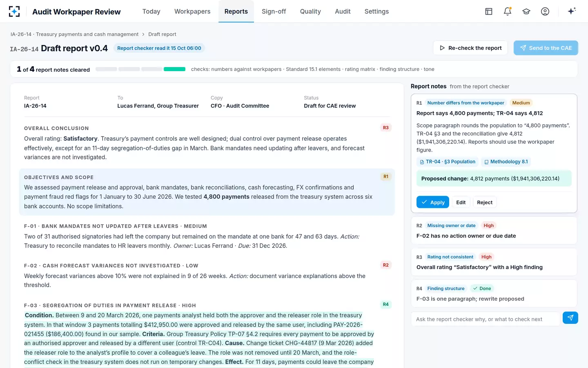
Task: Click the Proposed change box for R1
Action: tap(494, 179)
